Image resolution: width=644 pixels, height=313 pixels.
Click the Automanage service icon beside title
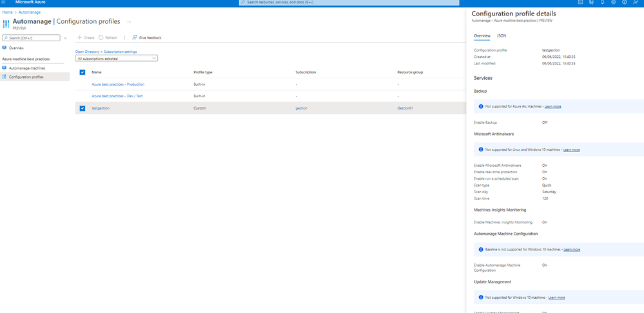[x=6, y=23]
